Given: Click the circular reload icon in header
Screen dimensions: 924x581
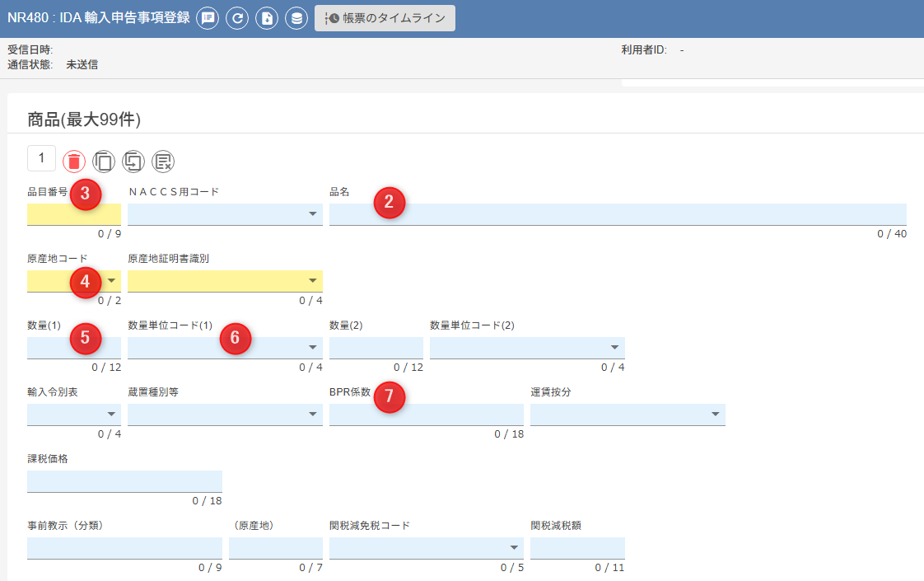Looking at the screenshot, I should (237, 18).
